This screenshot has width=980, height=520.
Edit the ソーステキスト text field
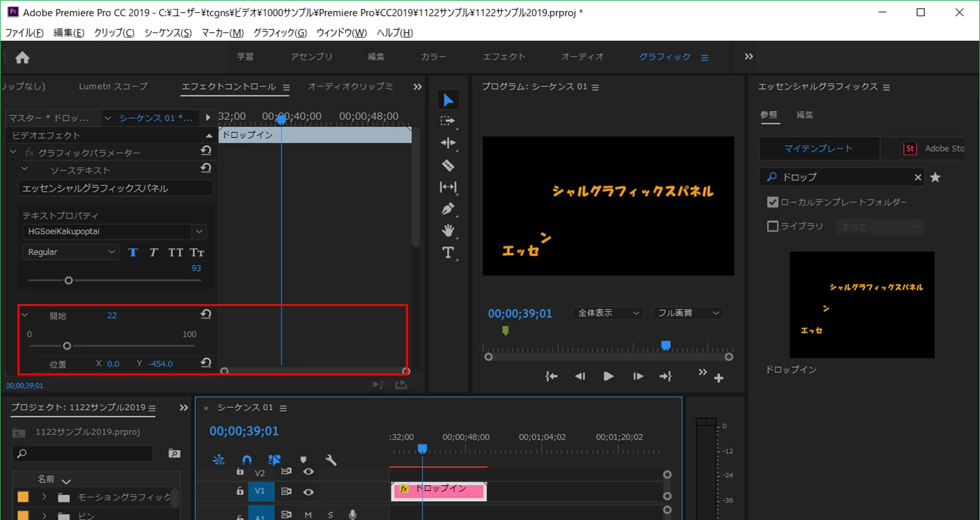(x=115, y=188)
